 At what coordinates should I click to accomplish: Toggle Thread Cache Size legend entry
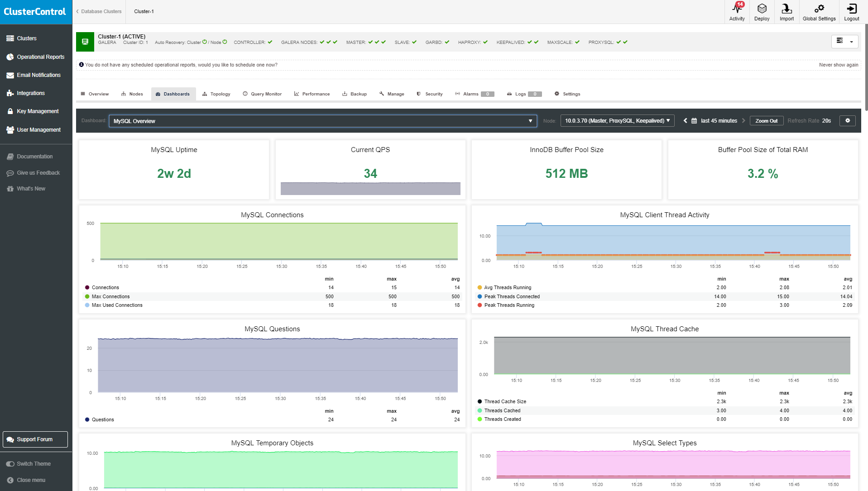click(x=502, y=402)
